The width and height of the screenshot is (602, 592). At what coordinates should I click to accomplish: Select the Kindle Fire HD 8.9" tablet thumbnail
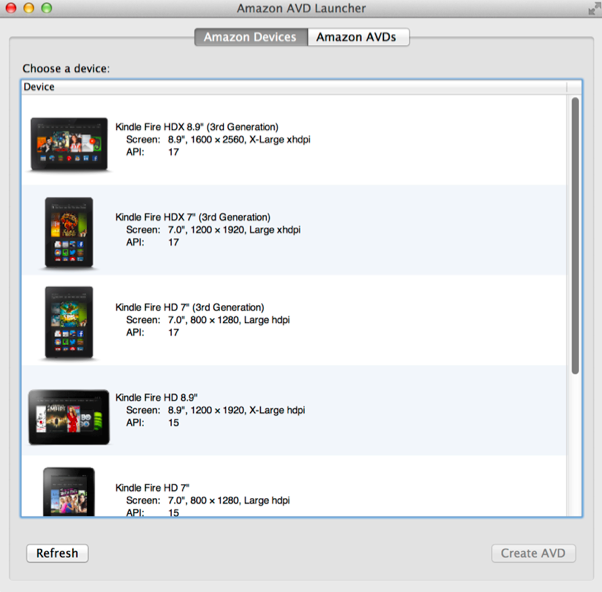click(69, 417)
